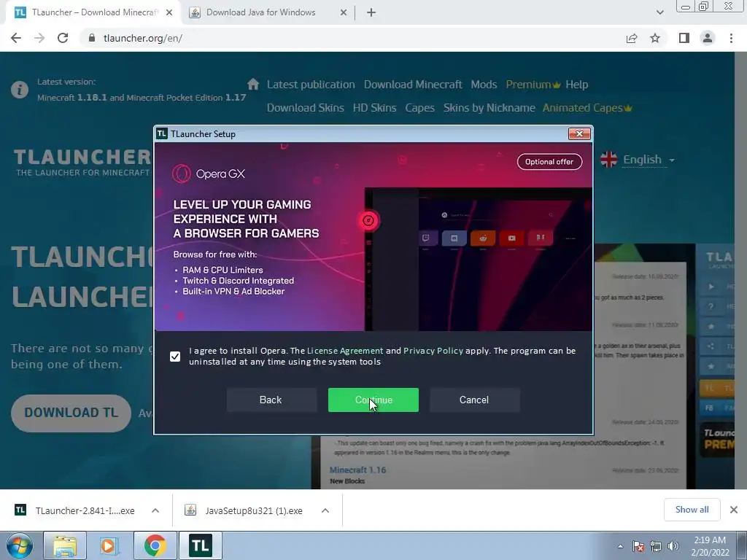
Task: Show hidden tray icons arrow
Action: 620,546
